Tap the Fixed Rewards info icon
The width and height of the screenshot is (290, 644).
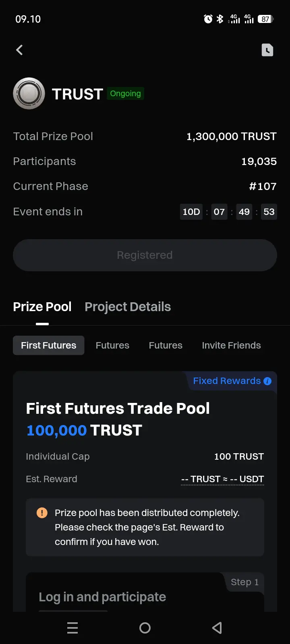pos(267,381)
